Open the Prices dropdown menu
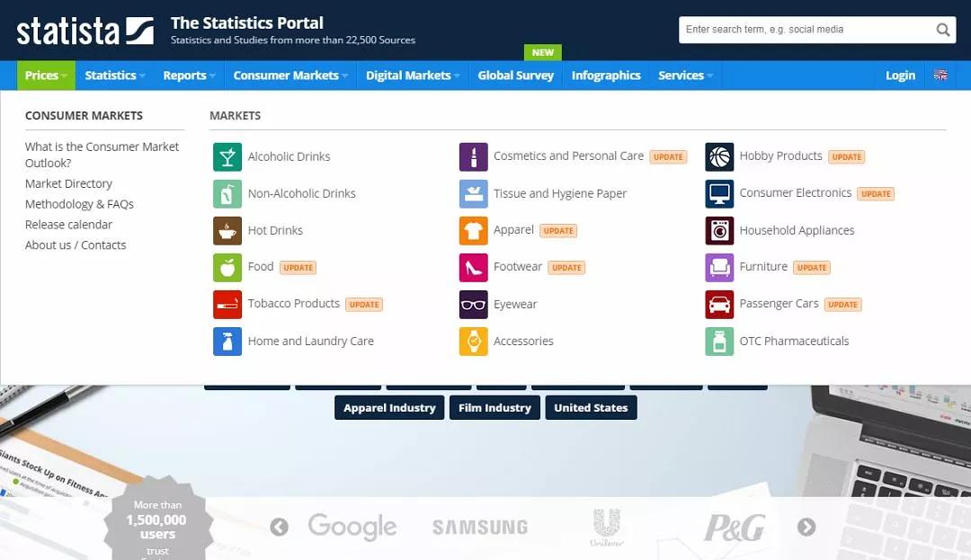This screenshot has height=560, width=971. [x=46, y=76]
